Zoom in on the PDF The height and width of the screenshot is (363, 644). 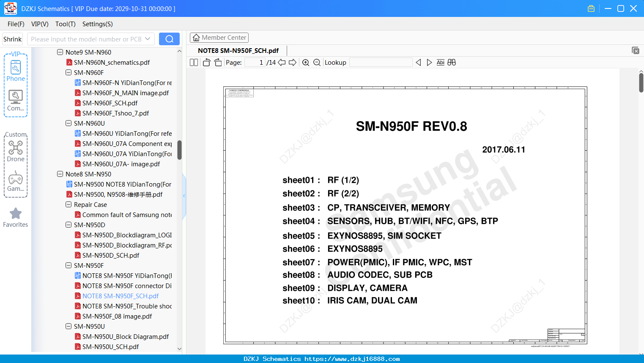point(306,63)
